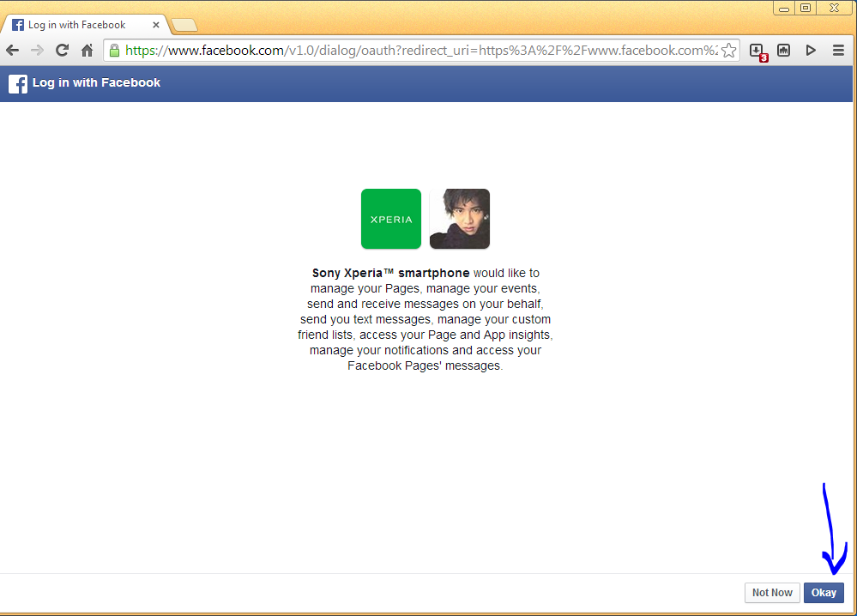Screen dimensions: 857x616
Task: Maximize the browser window
Action: coord(806,9)
